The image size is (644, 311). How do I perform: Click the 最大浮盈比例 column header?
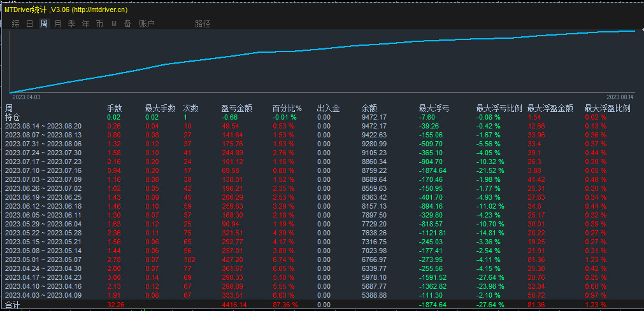tap(608, 108)
